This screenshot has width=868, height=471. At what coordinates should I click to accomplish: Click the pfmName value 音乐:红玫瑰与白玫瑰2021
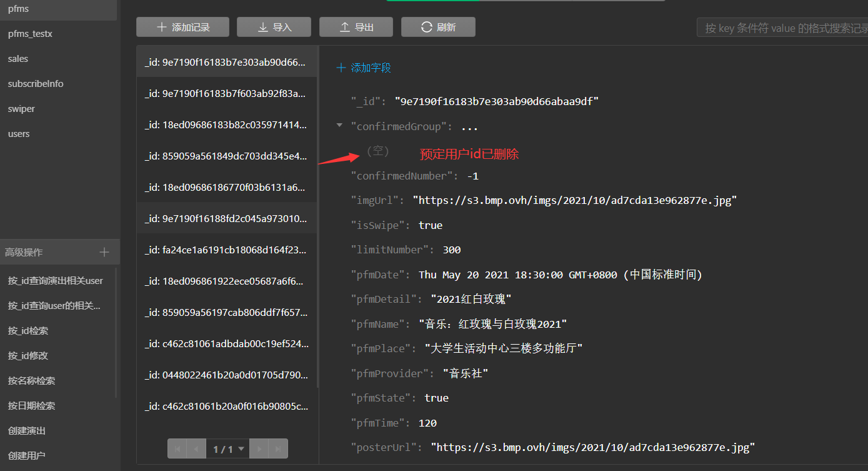[x=493, y=324]
